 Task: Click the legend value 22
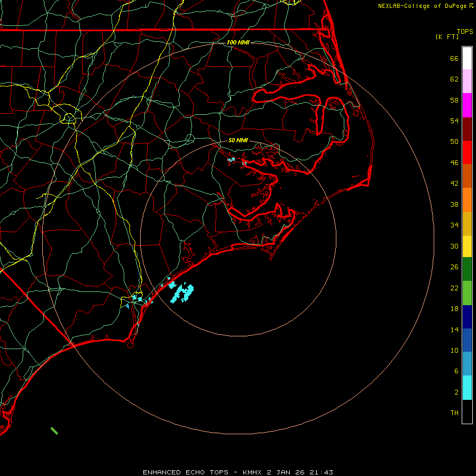[x=454, y=288]
